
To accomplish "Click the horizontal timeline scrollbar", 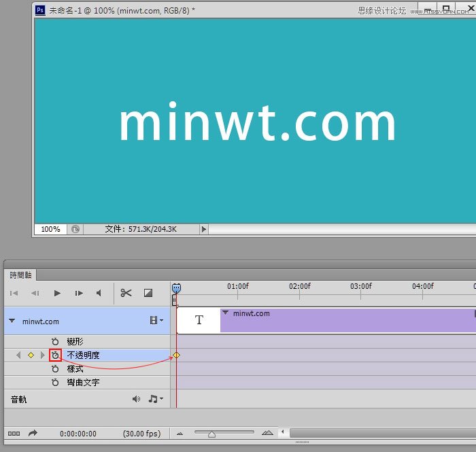I will [382, 433].
